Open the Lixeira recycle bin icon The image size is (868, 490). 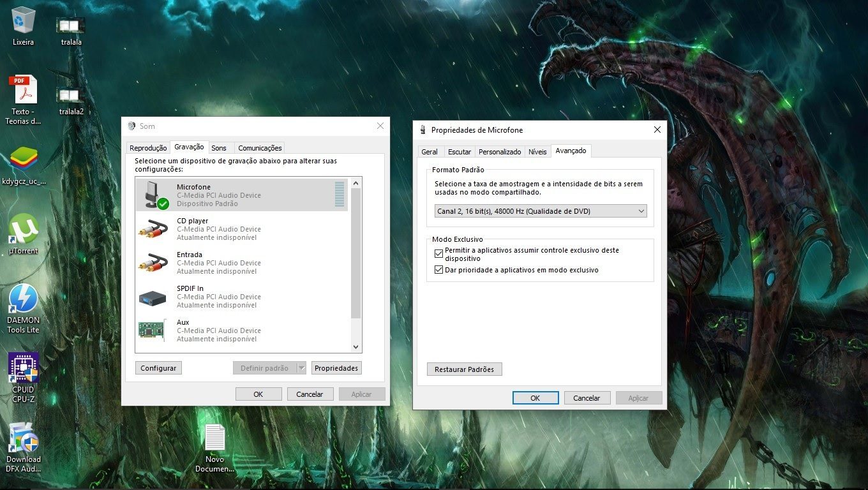click(23, 26)
